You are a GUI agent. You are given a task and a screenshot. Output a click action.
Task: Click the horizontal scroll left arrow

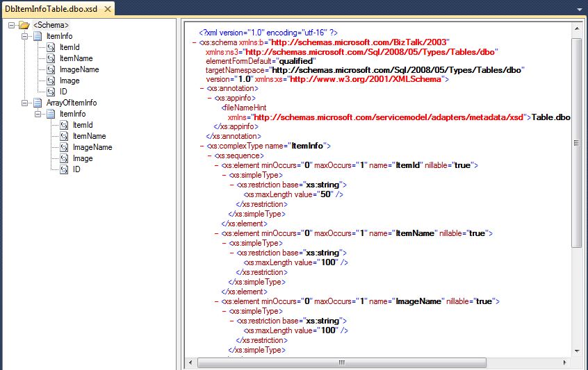pos(190,362)
